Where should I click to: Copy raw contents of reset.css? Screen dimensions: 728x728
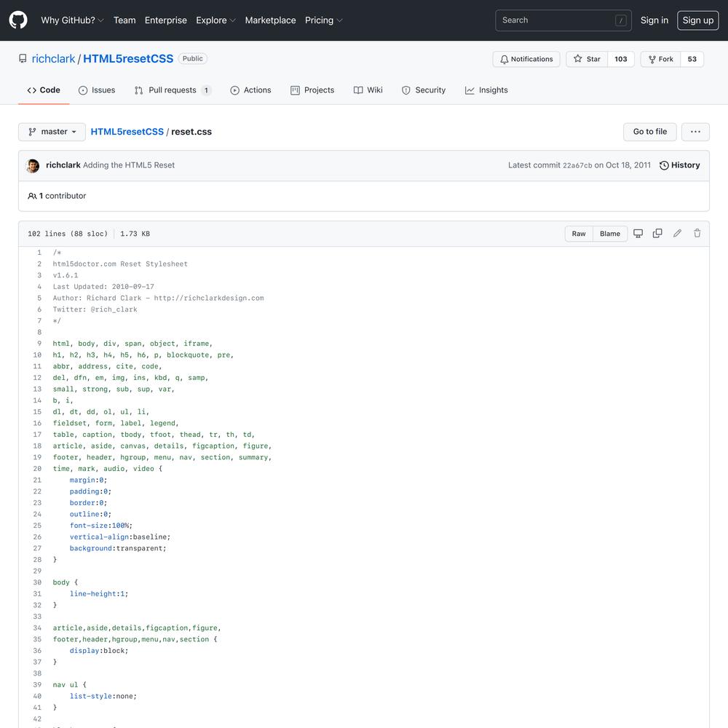click(x=657, y=234)
